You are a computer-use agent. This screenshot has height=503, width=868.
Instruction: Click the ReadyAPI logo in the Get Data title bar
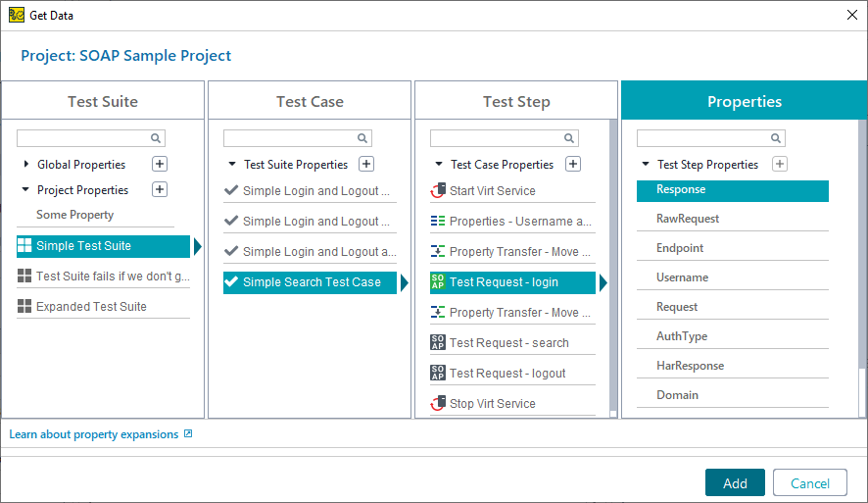[x=17, y=15]
